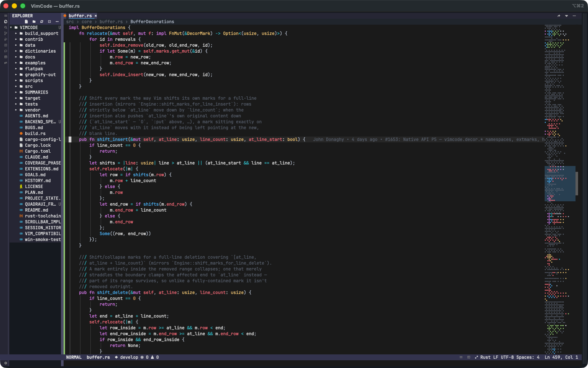Expand the vendor folder
The image size is (588, 368).
[x=36, y=110]
